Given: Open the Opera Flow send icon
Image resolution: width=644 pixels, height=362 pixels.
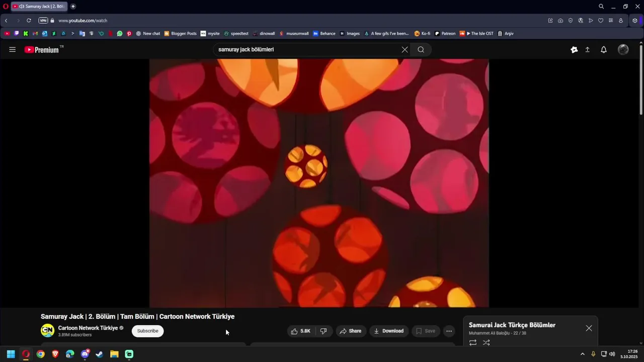Looking at the screenshot, I should click(591, 21).
